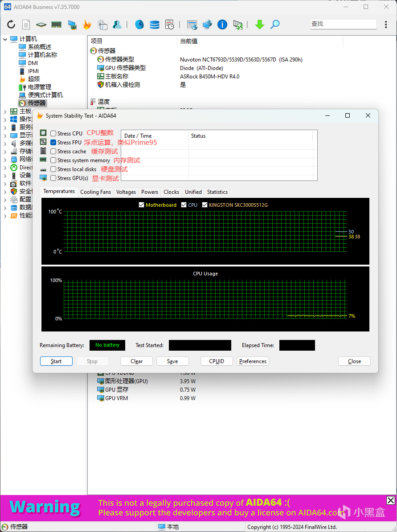Screen dimensions: 397x532
Task: Select 电源管理 in the tree
Action: [40, 87]
